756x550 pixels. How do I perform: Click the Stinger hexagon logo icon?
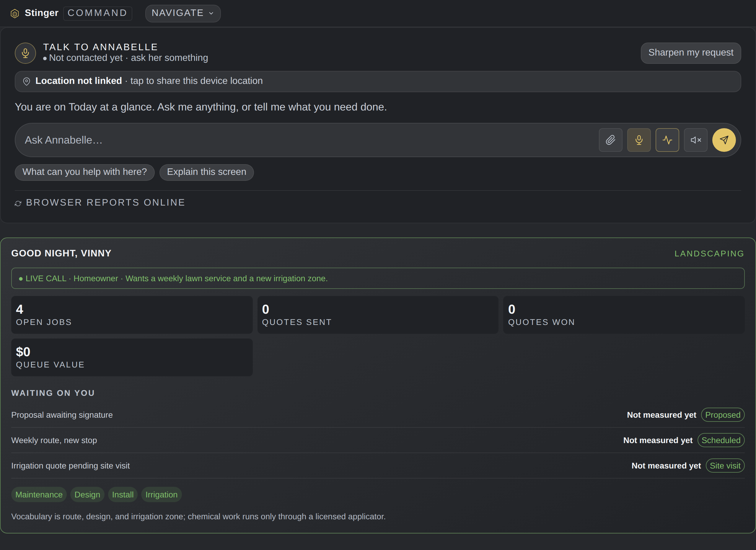pos(15,14)
